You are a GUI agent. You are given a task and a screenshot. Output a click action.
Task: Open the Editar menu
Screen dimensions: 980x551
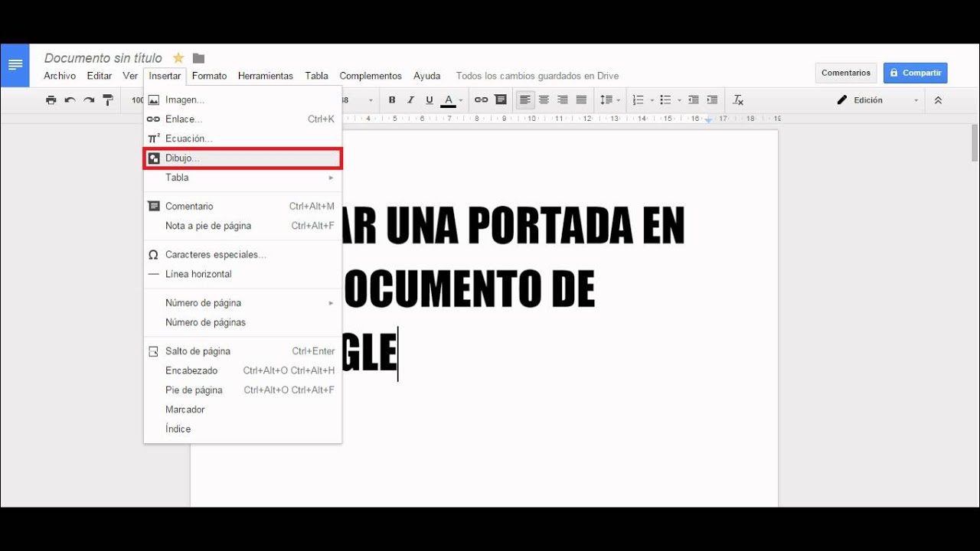click(x=100, y=76)
